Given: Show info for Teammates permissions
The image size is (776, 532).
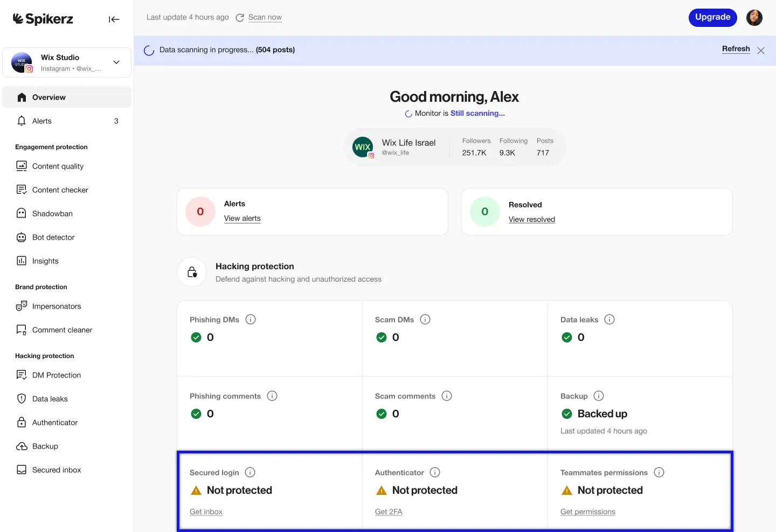Looking at the screenshot, I should pyautogui.click(x=659, y=472).
